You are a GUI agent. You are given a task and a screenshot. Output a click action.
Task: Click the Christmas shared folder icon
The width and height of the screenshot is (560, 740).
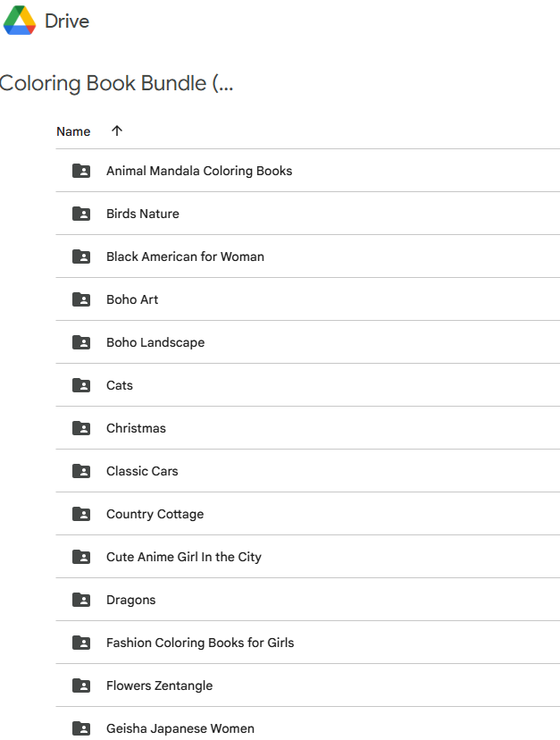click(x=81, y=428)
